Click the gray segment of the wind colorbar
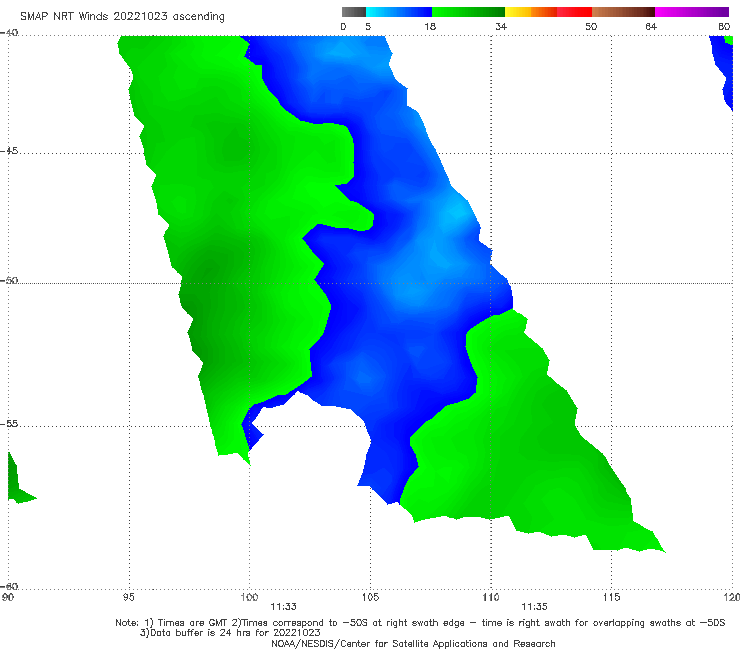Viewport: 740px width, 650px height. [x=353, y=12]
